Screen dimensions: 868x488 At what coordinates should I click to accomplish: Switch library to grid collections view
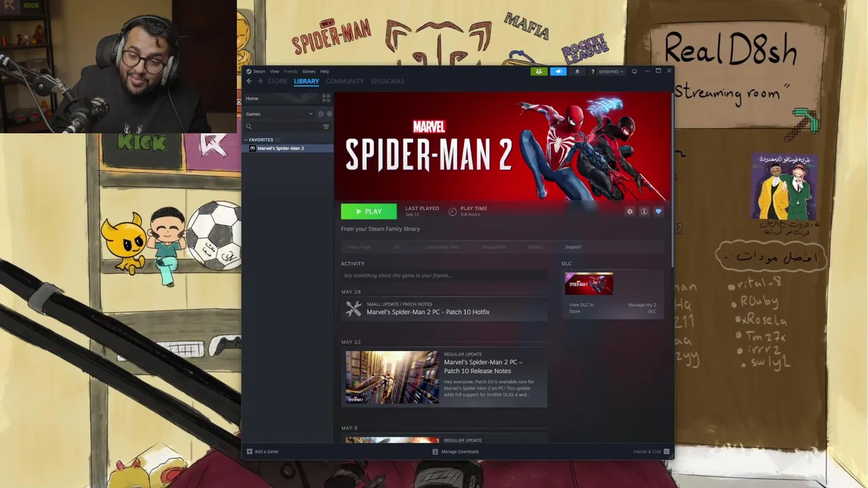click(x=326, y=98)
